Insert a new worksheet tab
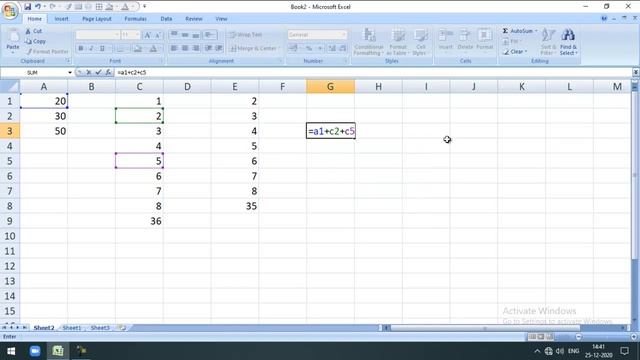This screenshot has height=360, width=640. [122, 328]
